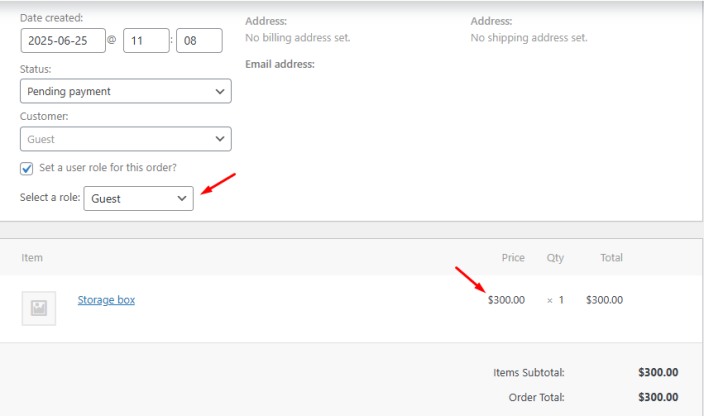Click the Item column header
The width and height of the screenshot is (704, 416).
point(32,258)
